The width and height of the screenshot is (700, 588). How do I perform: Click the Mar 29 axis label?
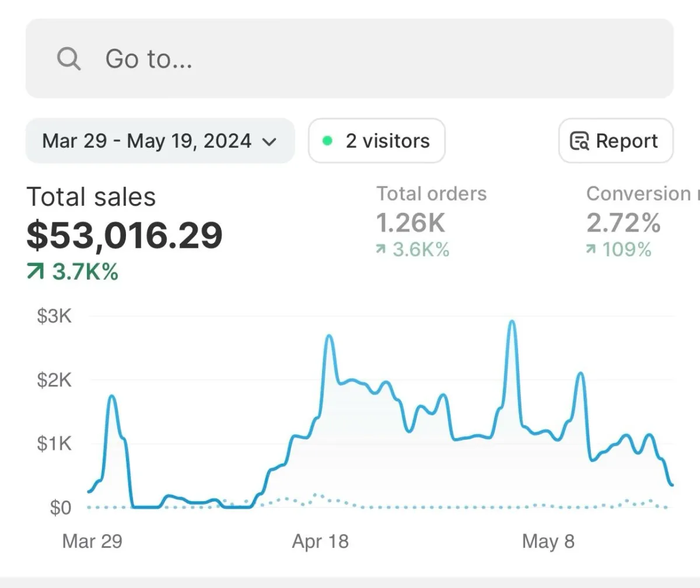click(x=92, y=541)
